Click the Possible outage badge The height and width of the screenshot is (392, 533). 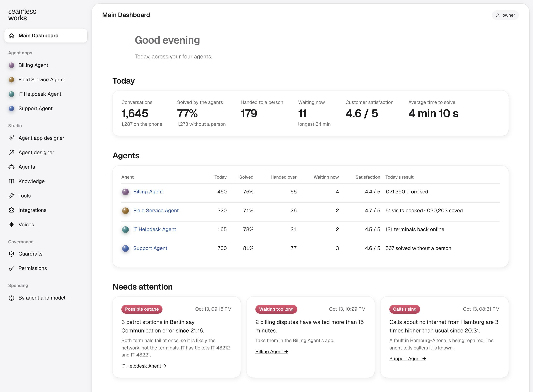click(142, 309)
